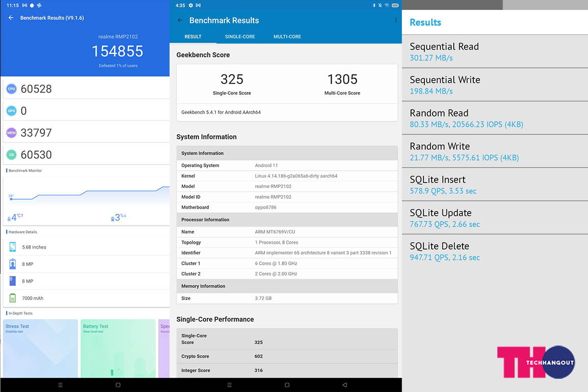Click the Sequential Read 301.27 MB/s result
The width and height of the screenshot is (588, 392).
pos(495,51)
